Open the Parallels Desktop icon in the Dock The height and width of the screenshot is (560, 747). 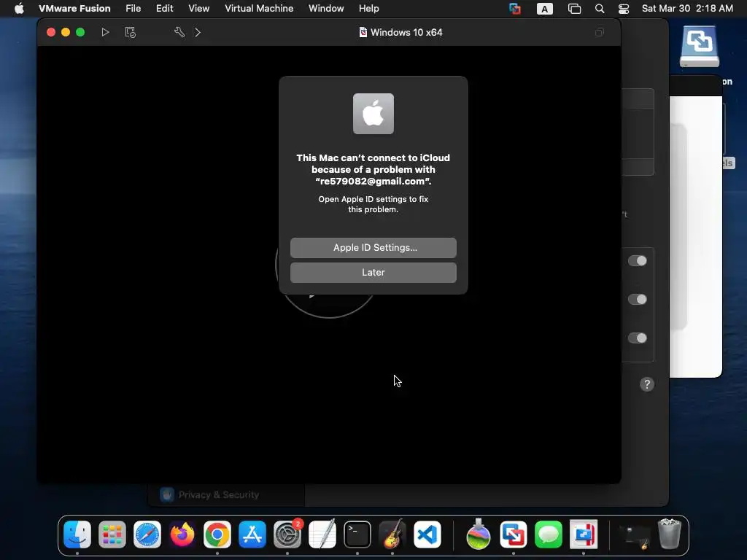(584, 534)
